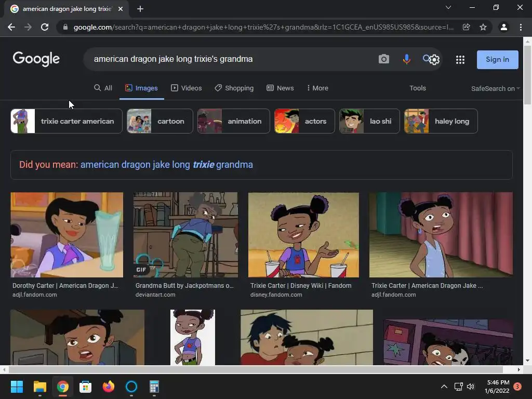
Task: Open File Explorer from the taskbar
Action: coord(39,387)
